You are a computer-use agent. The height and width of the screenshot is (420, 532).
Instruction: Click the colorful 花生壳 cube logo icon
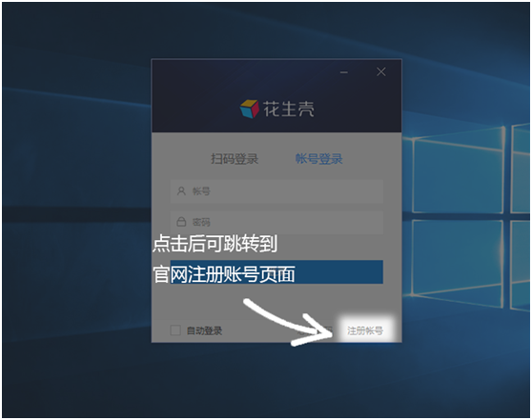250,109
